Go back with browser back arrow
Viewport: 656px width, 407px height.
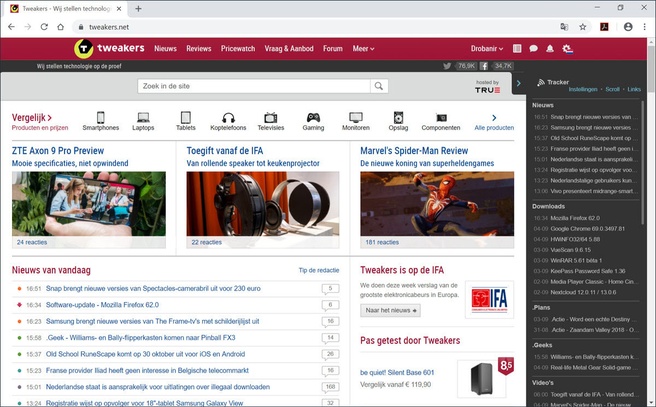point(11,27)
